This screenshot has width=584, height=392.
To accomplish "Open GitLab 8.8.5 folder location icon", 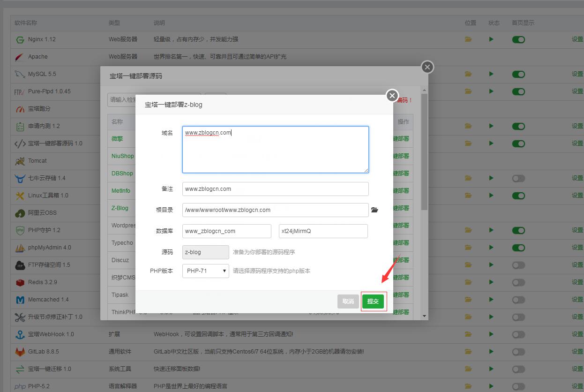I will pyautogui.click(x=468, y=352).
